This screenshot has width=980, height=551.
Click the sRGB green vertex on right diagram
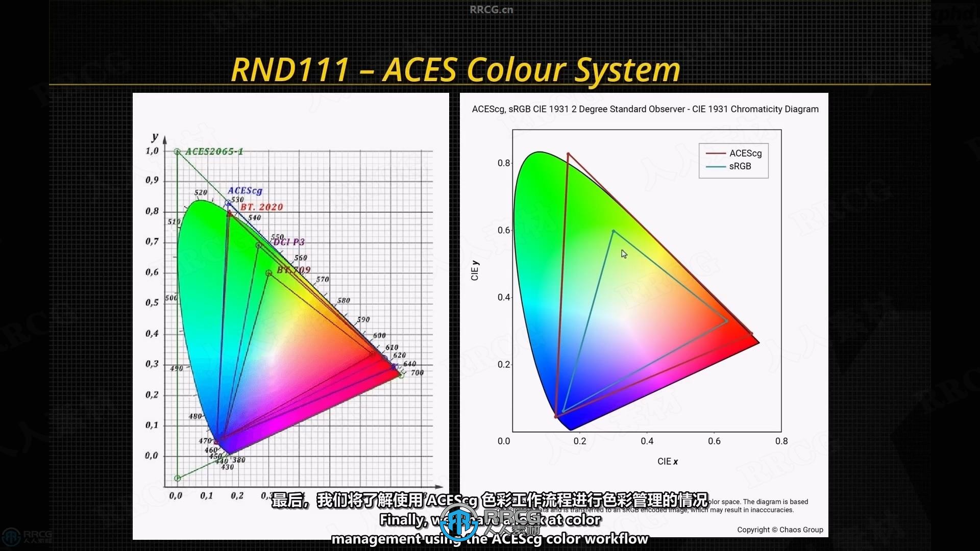pyautogui.click(x=614, y=231)
